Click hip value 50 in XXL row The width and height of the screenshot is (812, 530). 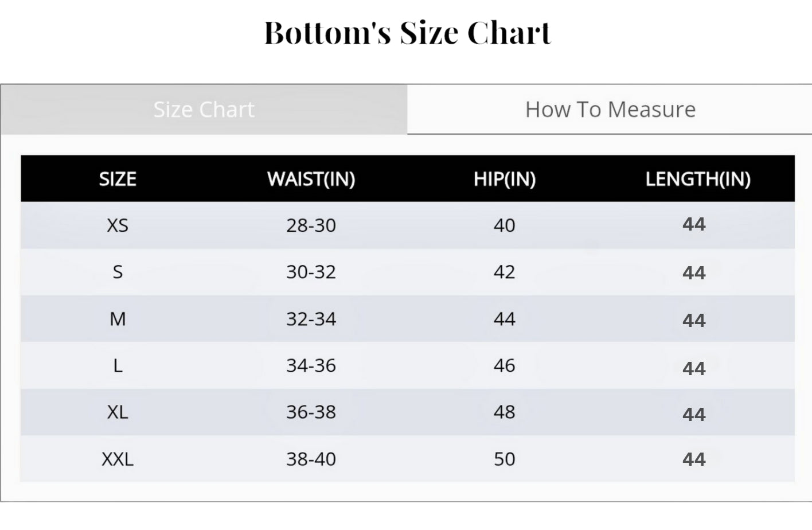pos(504,459)
